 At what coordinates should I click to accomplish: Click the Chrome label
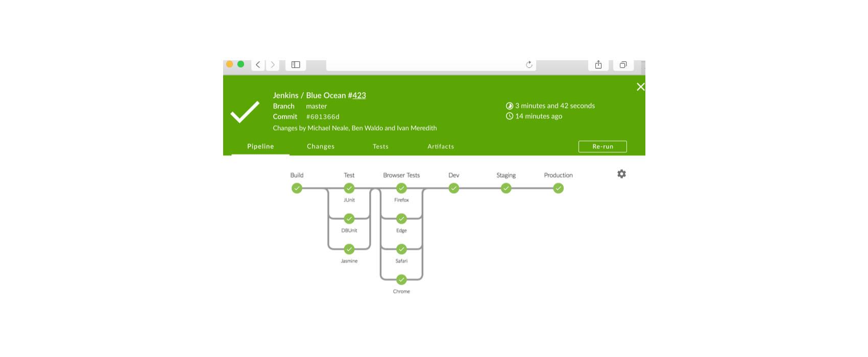pos(401,292)
